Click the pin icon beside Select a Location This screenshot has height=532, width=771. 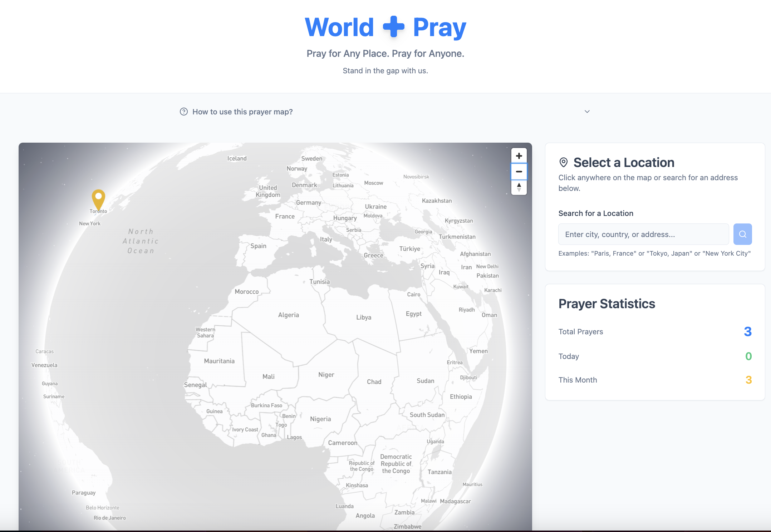click(563, 163)
